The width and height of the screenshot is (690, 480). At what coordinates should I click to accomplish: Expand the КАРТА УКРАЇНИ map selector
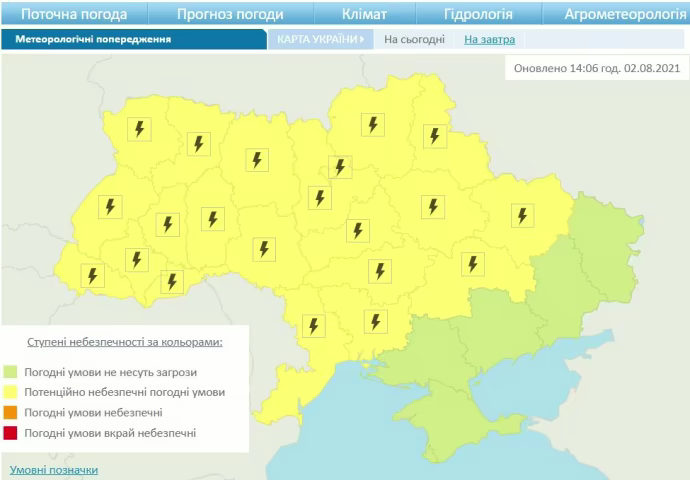tap(319, 39)
